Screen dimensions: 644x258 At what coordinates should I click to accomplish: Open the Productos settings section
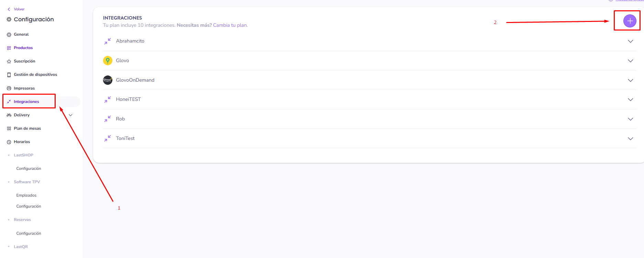23,48
